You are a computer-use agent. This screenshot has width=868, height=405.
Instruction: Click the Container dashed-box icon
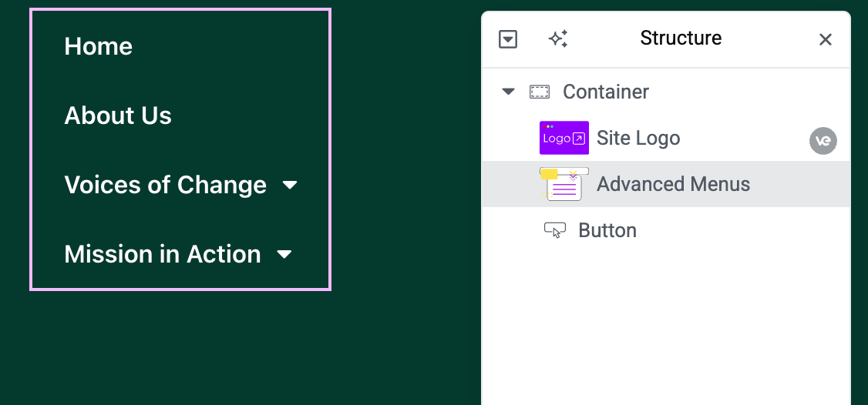click(539, 92)
